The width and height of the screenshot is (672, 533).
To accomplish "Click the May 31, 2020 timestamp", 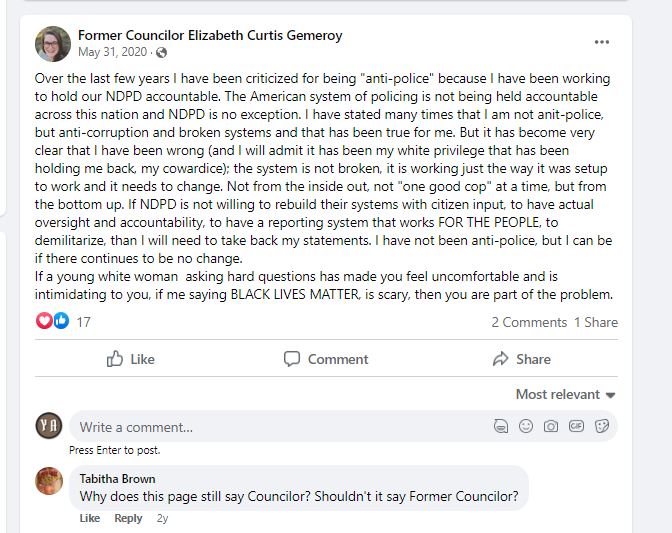I will tap(112, 52).
